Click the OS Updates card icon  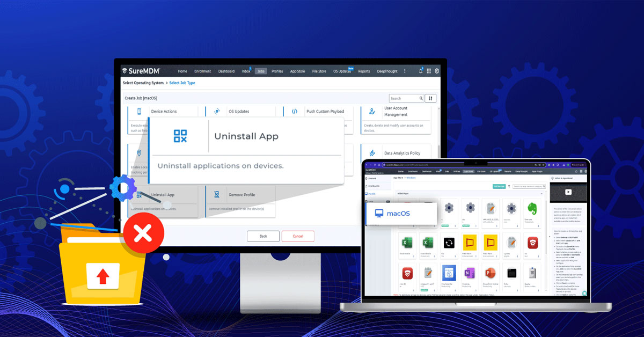(217, 112)
